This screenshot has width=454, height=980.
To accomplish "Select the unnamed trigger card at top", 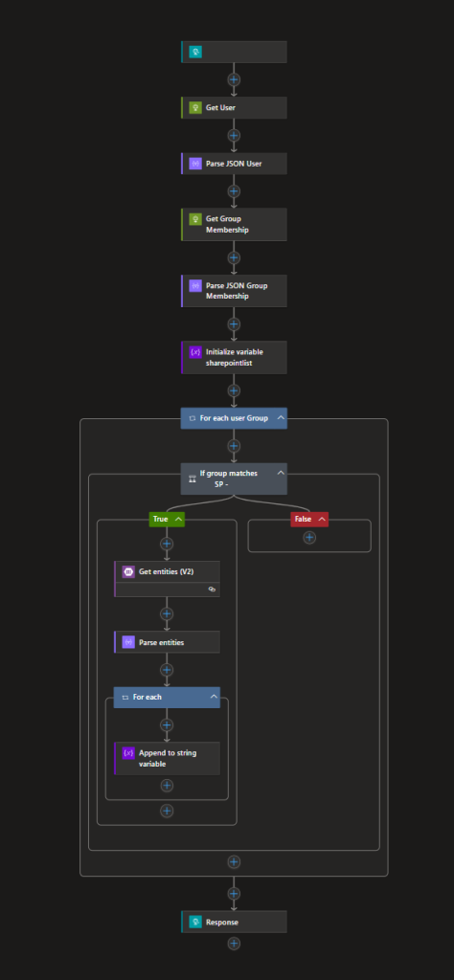I will [234, 52].
